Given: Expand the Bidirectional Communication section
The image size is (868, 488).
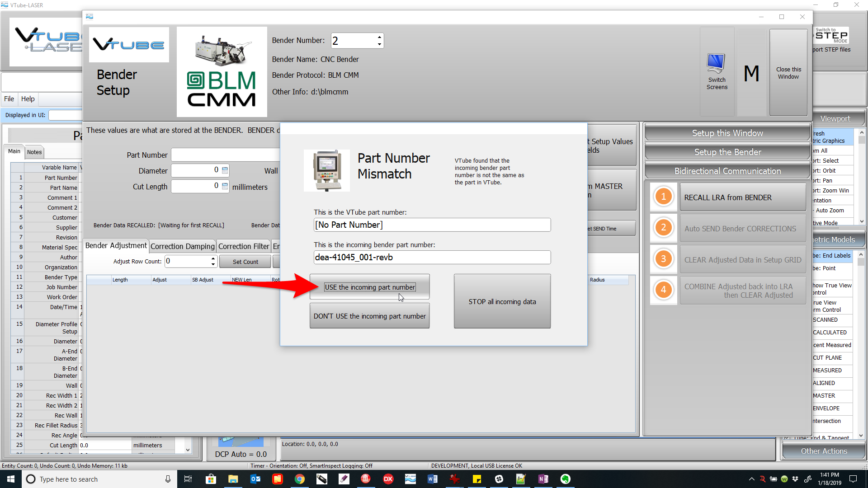Looking at the screenshot, I should tap(727, 171).
